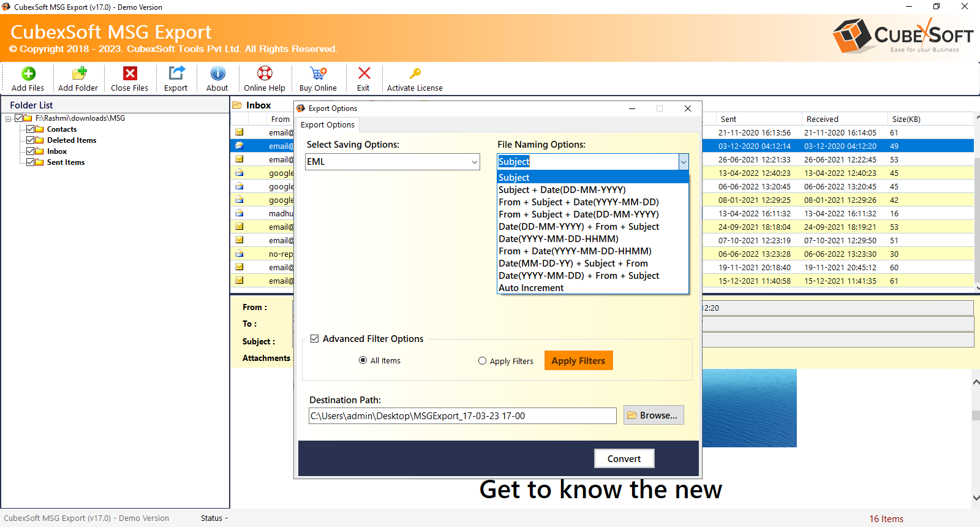Select the Export Options tab
980x527 pixels.
328,124
